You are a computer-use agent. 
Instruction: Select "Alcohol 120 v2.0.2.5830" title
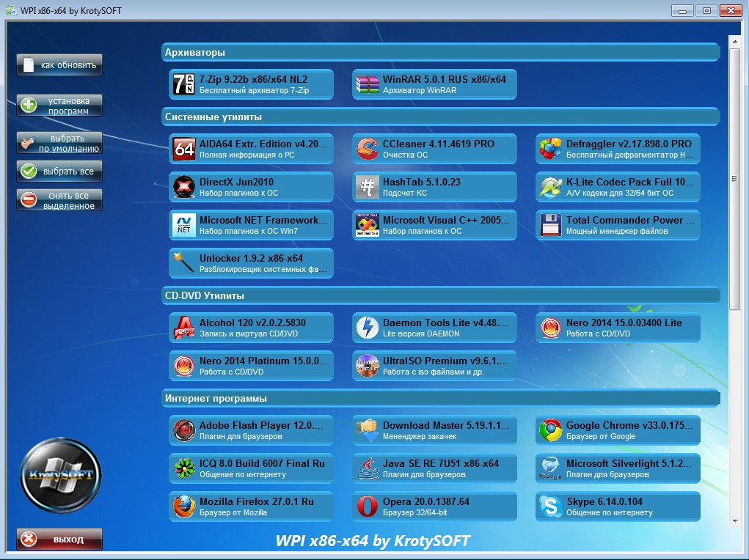pos(252,323)
